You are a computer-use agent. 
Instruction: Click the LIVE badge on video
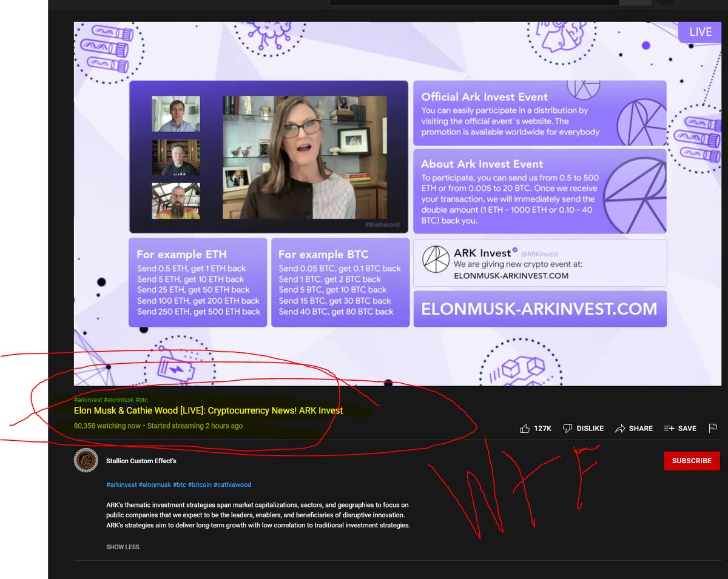pyautogui.click(x=700, y=32)
